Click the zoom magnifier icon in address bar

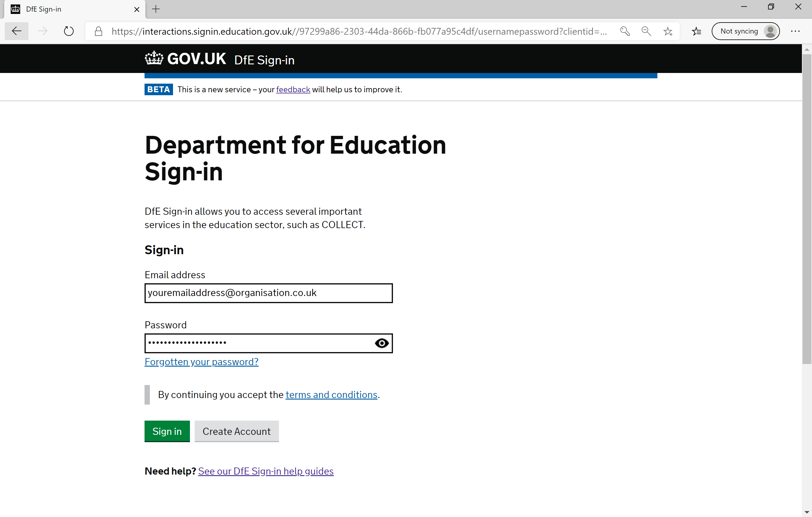coord(646,31)
